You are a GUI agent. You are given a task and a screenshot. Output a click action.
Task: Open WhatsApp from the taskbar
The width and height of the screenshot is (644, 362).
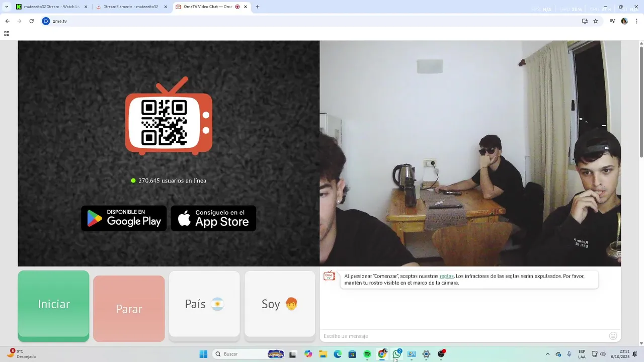397,354
